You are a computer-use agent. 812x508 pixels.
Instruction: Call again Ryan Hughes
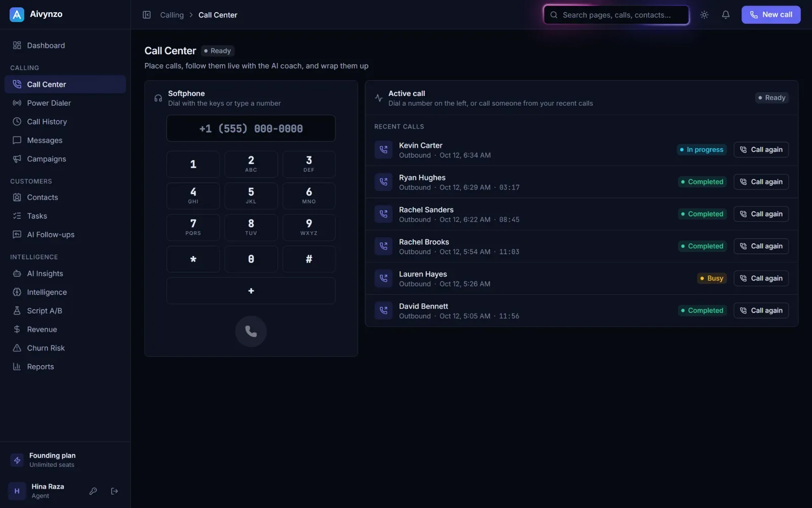point(761,182)
